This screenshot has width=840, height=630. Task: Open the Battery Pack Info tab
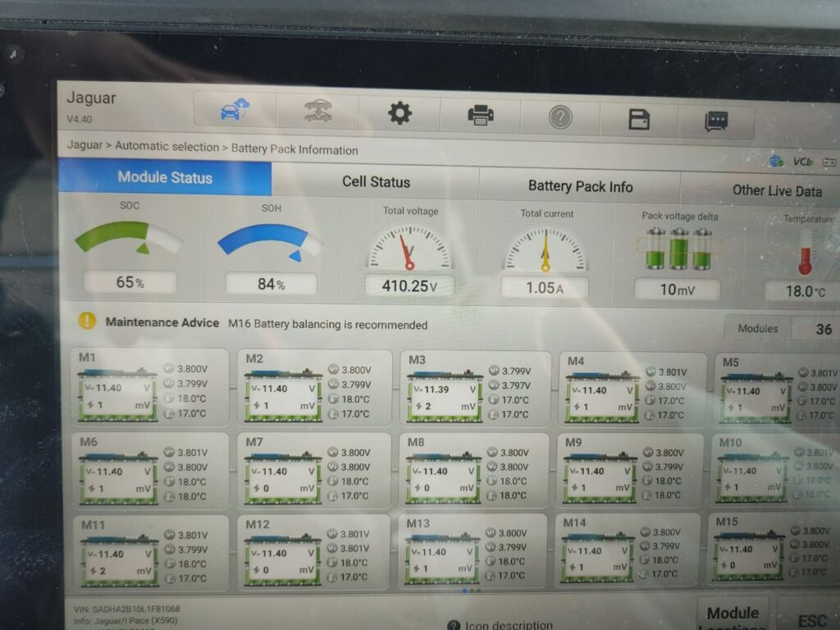[x=580, y=186]
